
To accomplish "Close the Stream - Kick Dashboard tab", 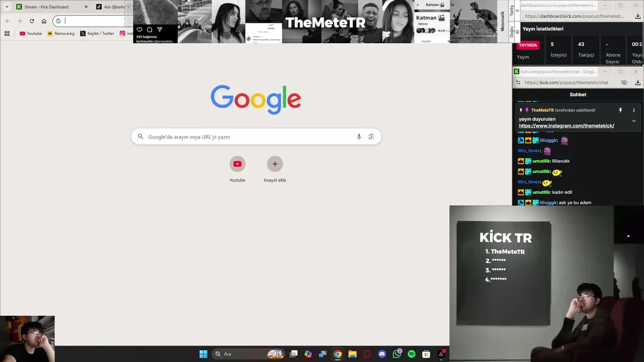I will [x=86, y=7].
